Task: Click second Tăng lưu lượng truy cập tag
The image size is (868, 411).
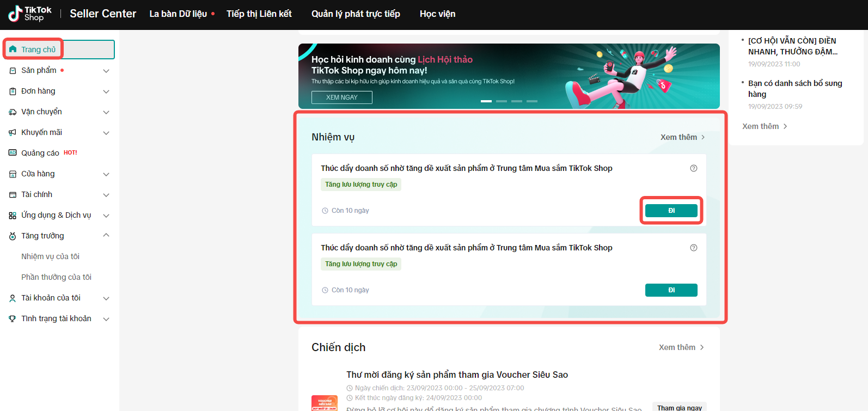Action: tap(361, 264)
